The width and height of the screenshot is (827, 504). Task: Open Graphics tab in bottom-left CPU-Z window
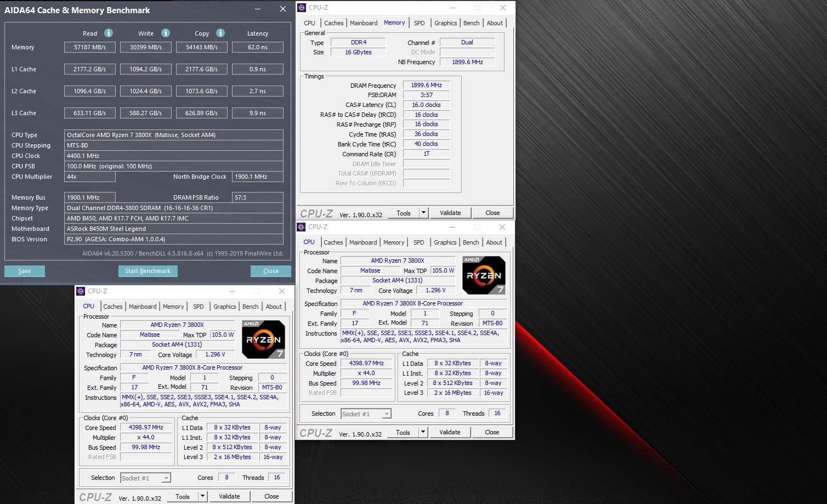(224, 307)
